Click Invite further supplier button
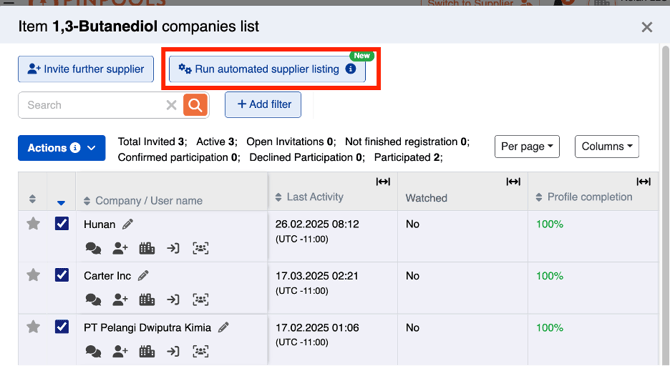Viewport: 670px width, 366px height. (86, 69)
